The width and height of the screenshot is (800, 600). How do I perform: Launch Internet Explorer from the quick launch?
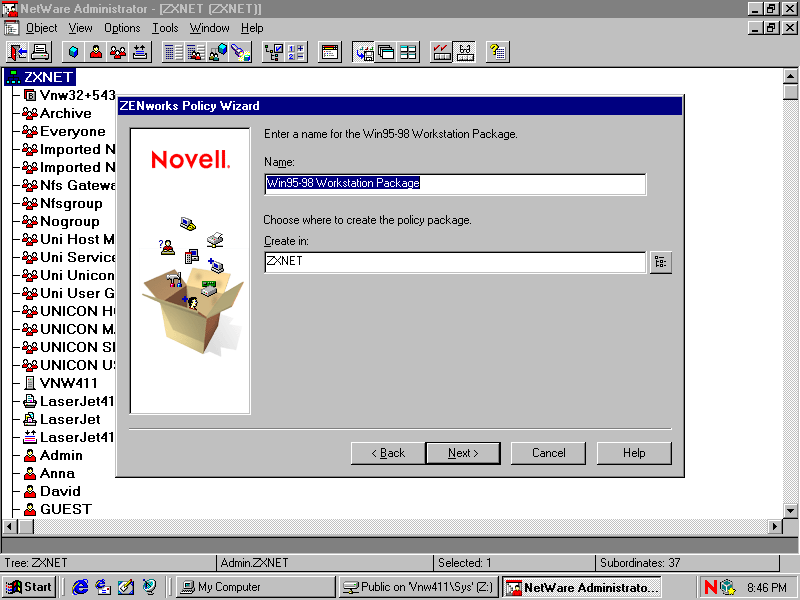(80, 587)
